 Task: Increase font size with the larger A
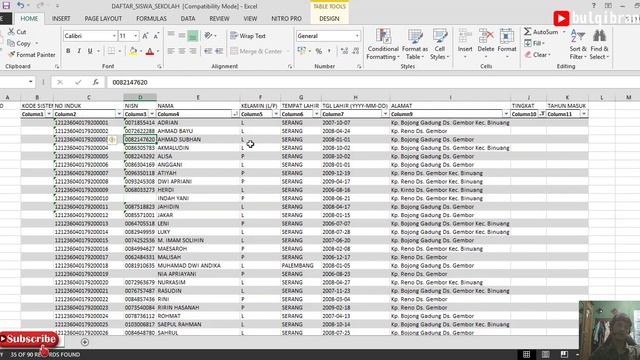(145, 36)
